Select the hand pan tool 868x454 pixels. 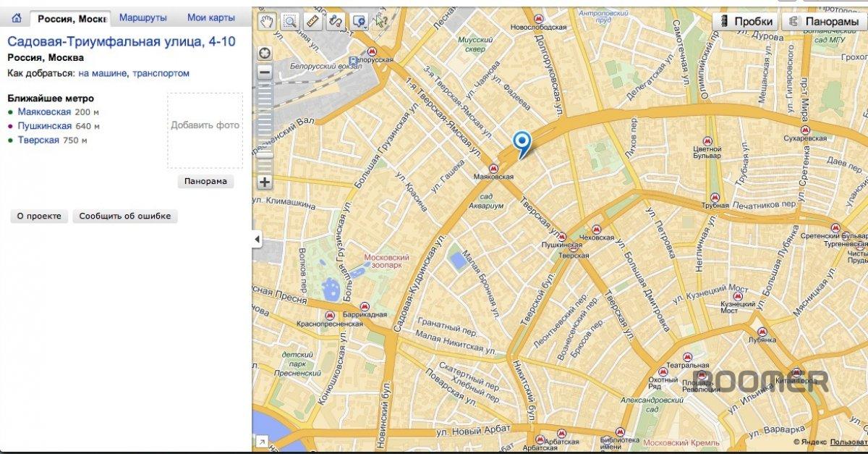268,21
